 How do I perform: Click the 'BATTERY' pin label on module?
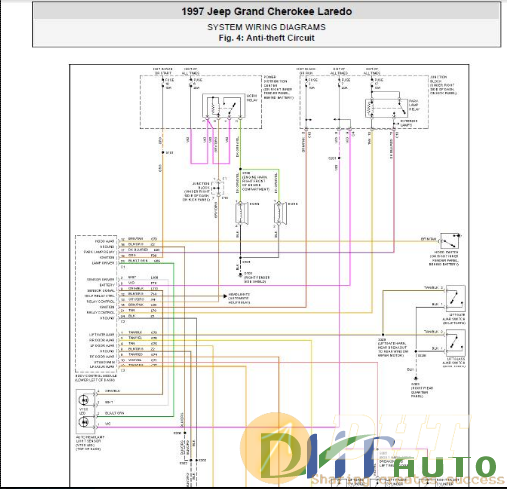click(x=107, y=285)
